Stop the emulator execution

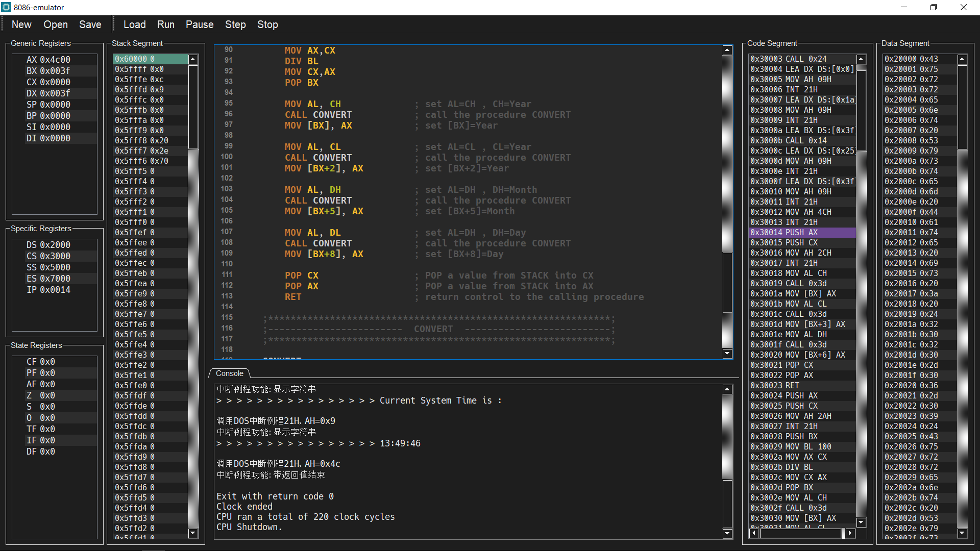[x=267, y=24]
